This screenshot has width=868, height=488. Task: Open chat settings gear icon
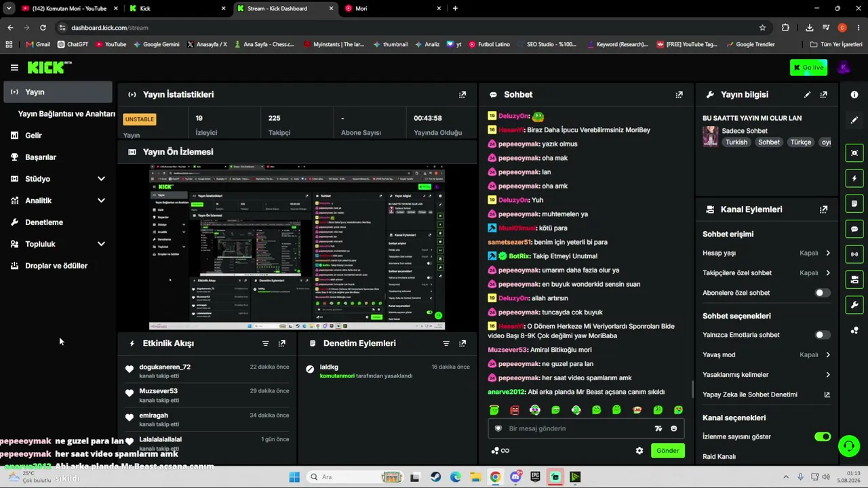tap(639, 451)
